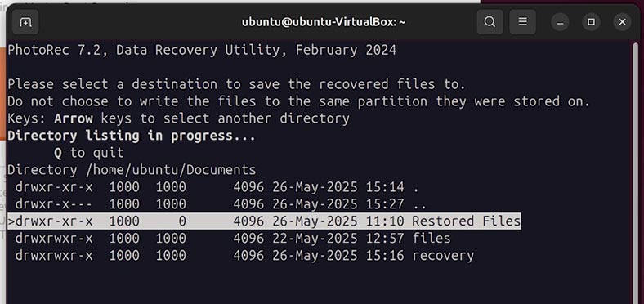Screen dimensions: 644x304
Task: Minimize the terminal window
Action: click(x=560, y=22)
